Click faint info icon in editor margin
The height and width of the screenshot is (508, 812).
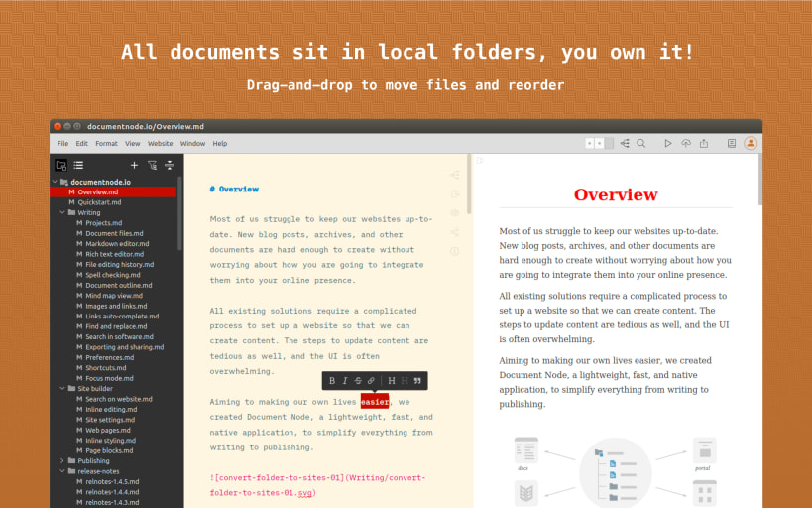pyautogui.click(x=455, y=251)
